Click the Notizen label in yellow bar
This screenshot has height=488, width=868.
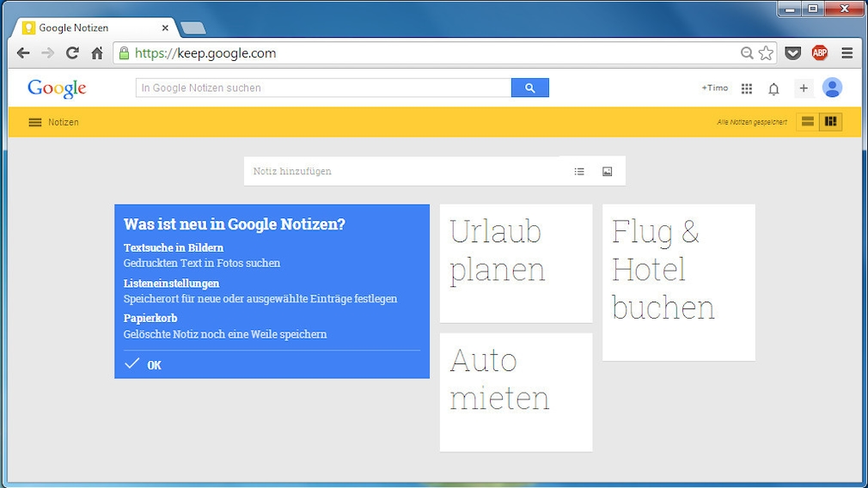coord(63,122)
